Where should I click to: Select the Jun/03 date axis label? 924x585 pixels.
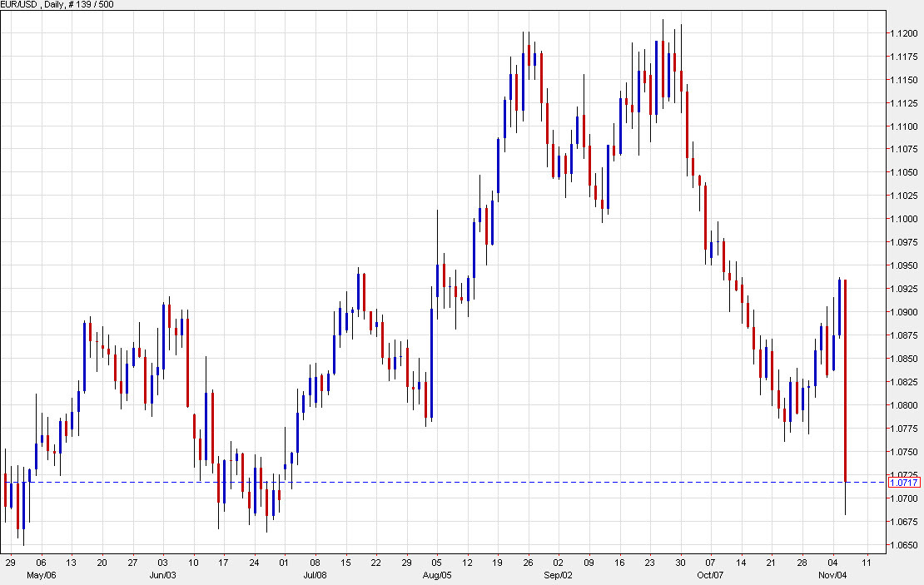pos(165,573)
